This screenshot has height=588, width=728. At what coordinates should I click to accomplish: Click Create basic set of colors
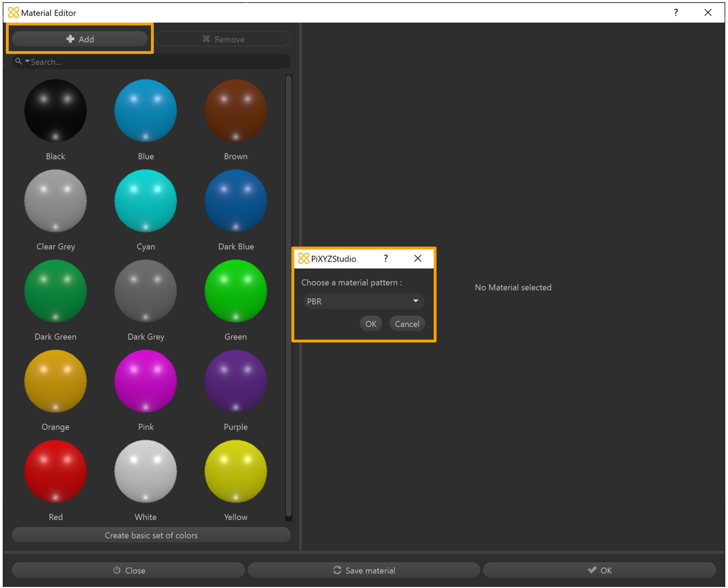pyautogui.click(x=151, y=535)
